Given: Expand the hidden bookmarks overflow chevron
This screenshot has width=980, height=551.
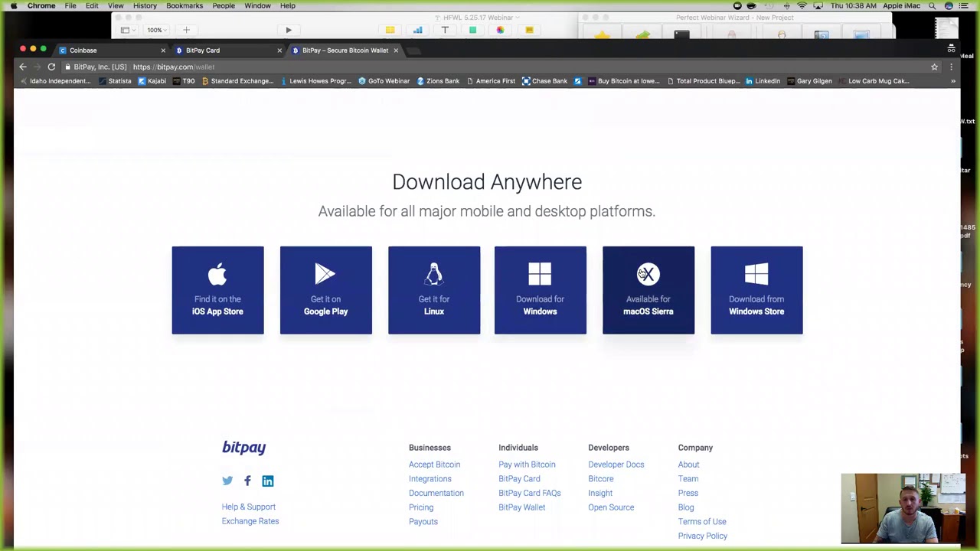Looking at the screenshot, I should click(x=952, y=81).
